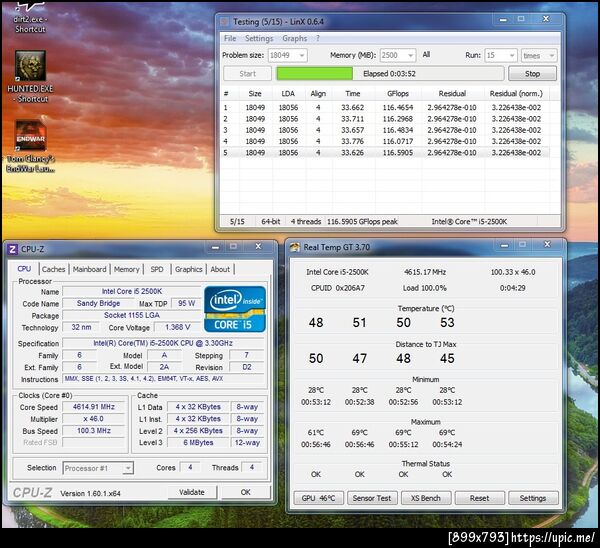Click the Residual (norm.) column header

(x=516, y=94)
